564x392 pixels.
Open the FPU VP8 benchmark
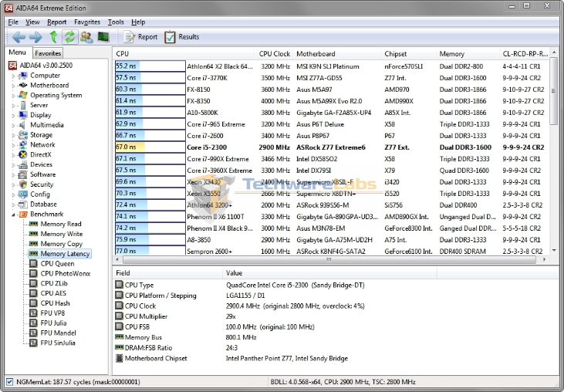[47, 313]
